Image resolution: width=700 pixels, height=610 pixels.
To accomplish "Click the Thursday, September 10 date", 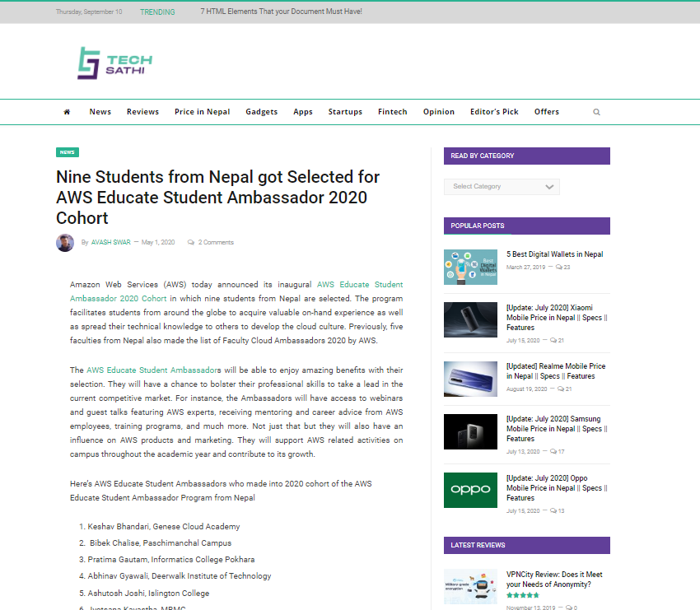I will coord(89,12).
